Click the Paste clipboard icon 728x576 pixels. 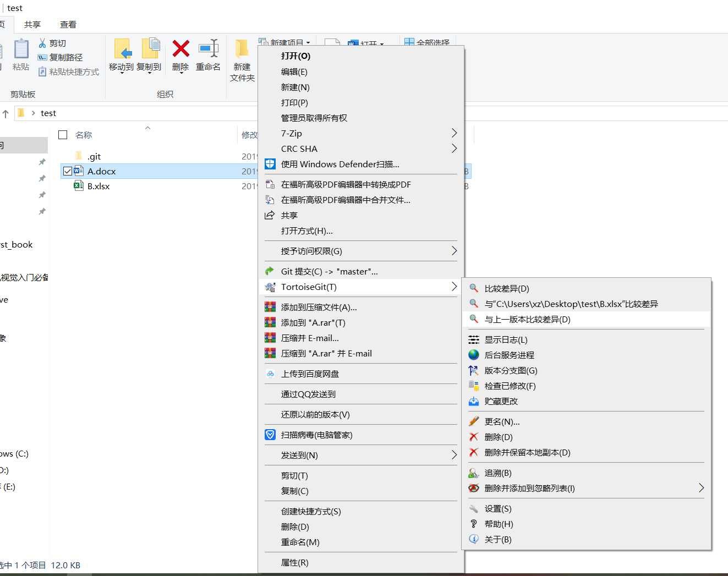pos(21,49)
